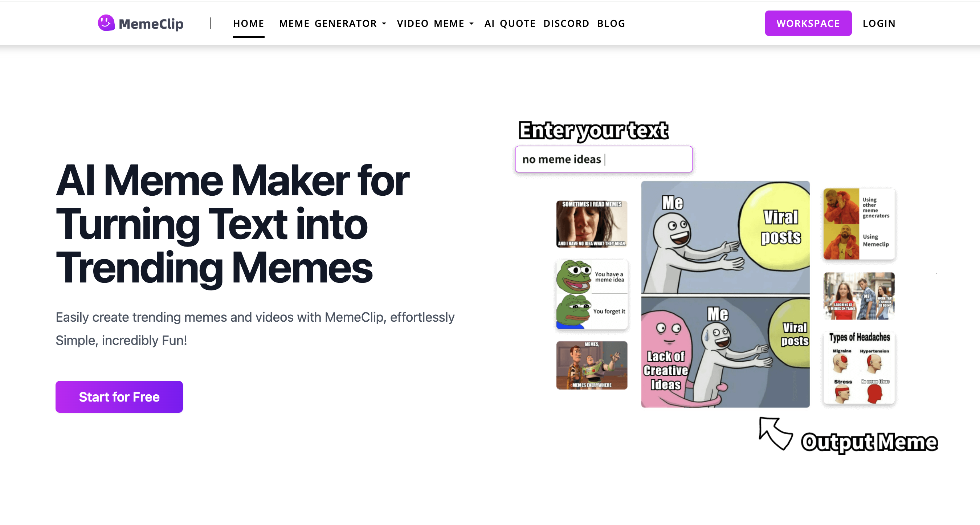Focus the 'no meme ideas' text field

[x=604, y=159]
